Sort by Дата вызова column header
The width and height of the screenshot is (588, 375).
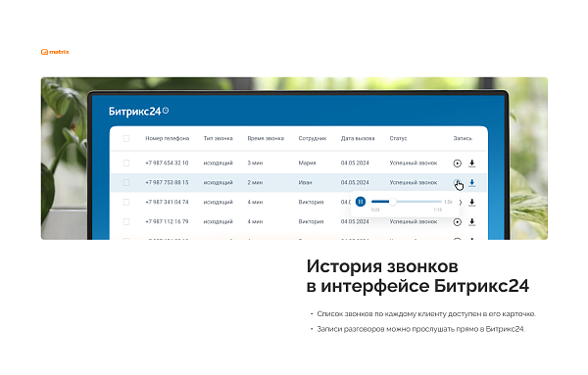coord(358,138)
